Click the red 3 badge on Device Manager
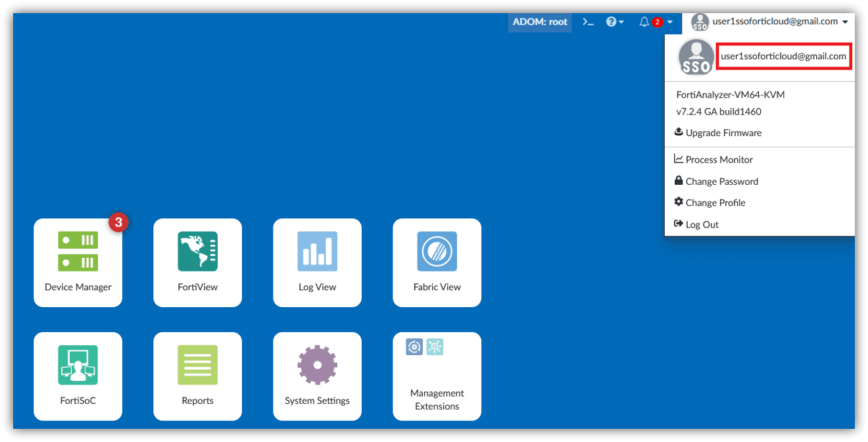 tap(118, 222)
